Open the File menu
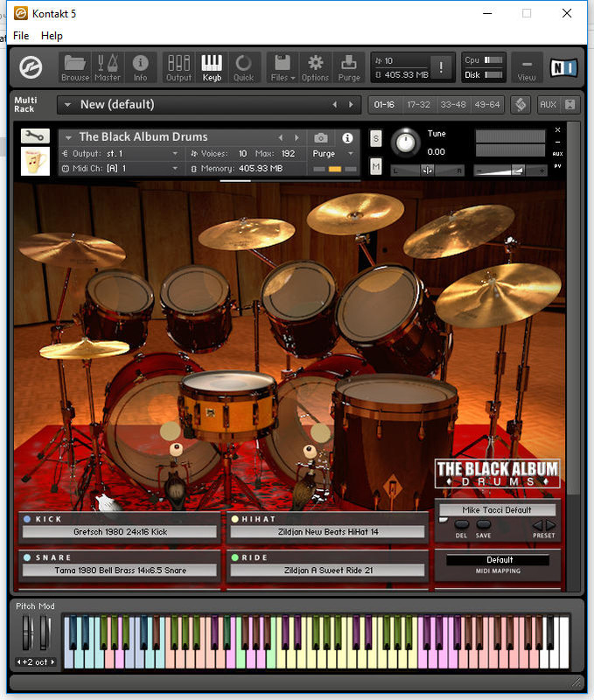 tap(21, 36)
